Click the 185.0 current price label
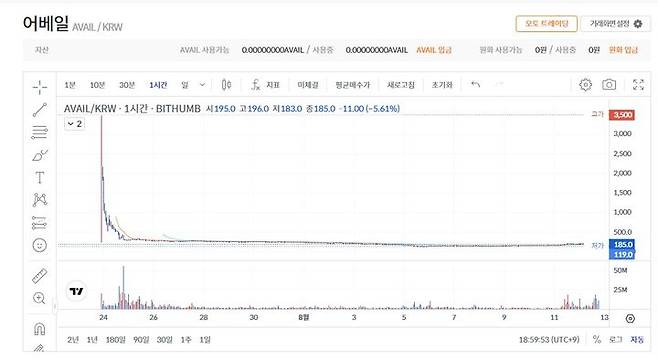 tap(622, 245)
